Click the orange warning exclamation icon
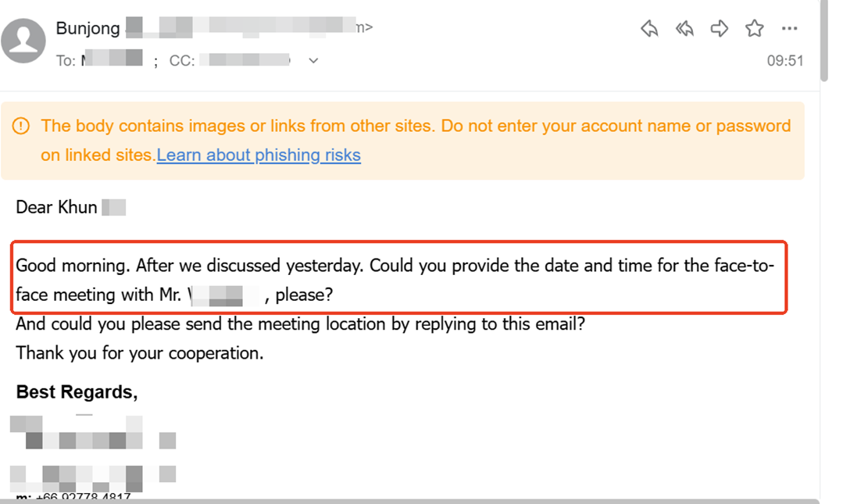The height and width of the screenshot is (504, 843). [21, 126]
